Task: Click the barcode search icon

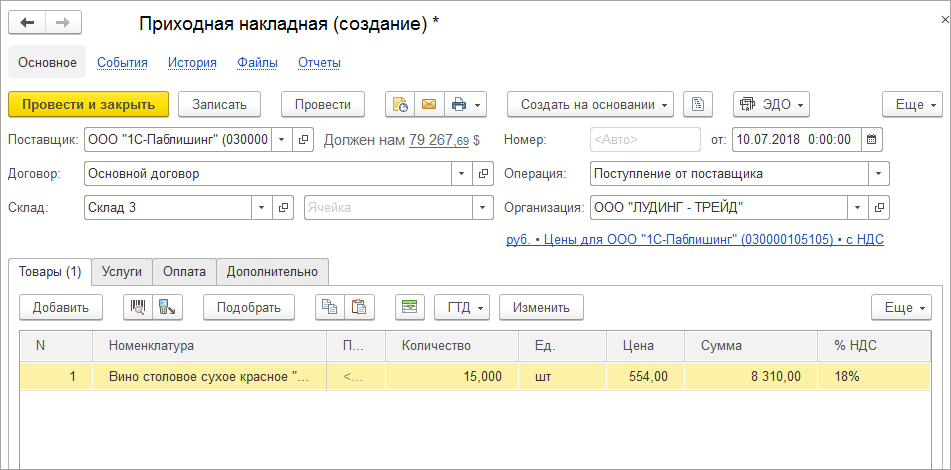Action: click(138, 307)
